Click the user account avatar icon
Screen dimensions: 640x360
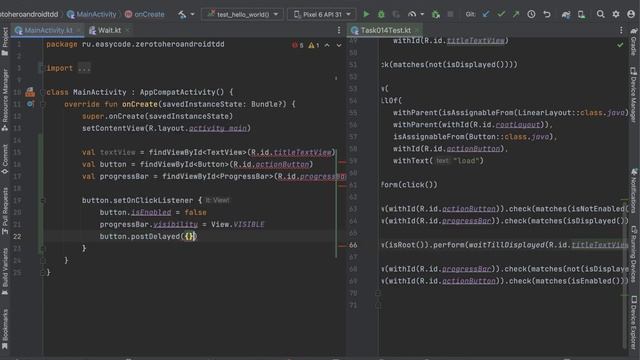click(x=631, y=14)
